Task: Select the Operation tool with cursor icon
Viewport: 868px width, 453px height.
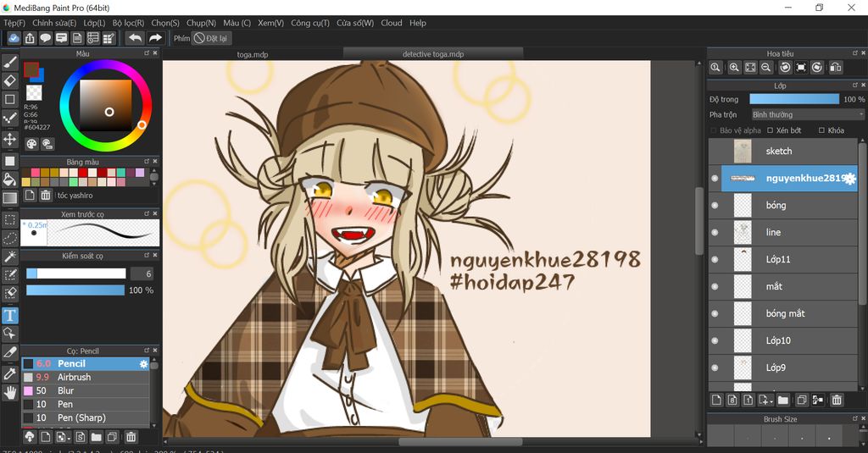Action: (x=10, y=334)
